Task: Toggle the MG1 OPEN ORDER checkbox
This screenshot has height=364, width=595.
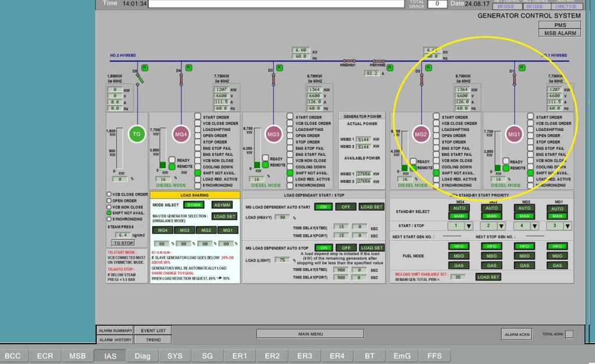Action: pyautogui.click(x=530, y=135)
